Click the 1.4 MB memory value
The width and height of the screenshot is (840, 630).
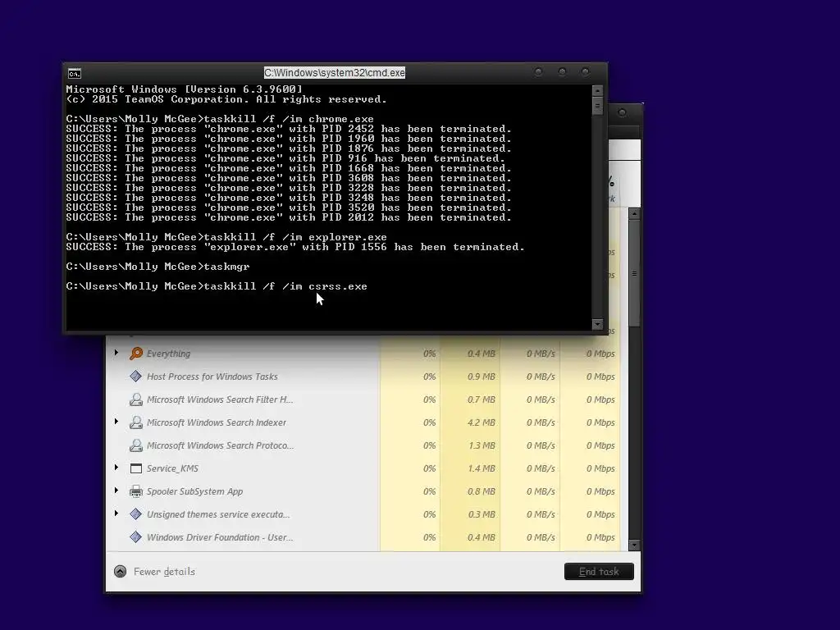(481, 468)
